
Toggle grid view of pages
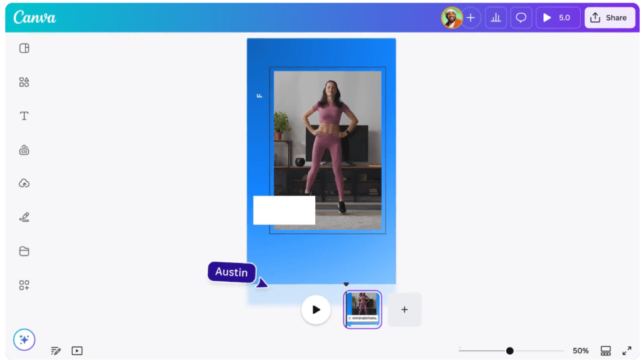(x=605, y=351)
